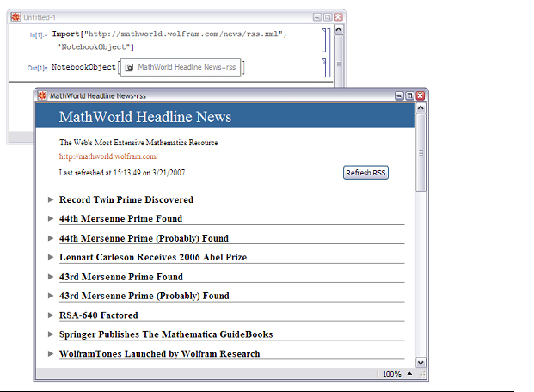Click the NotebookObject output text
Screen dimensions: 534x392
pyautogui.click(x=83, y=67)
